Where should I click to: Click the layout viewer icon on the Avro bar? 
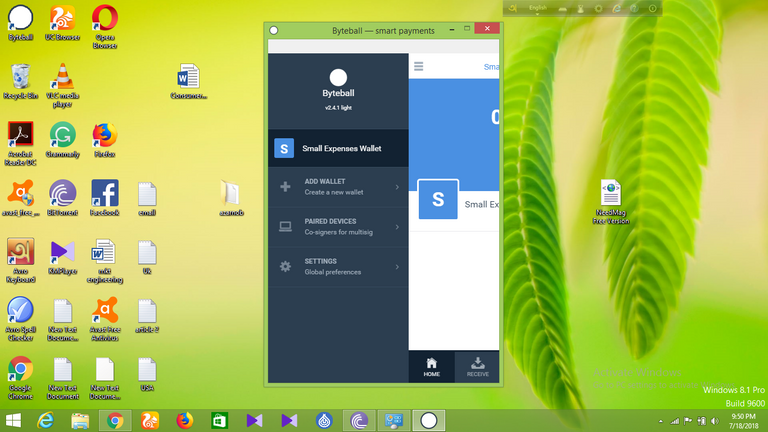580,9
